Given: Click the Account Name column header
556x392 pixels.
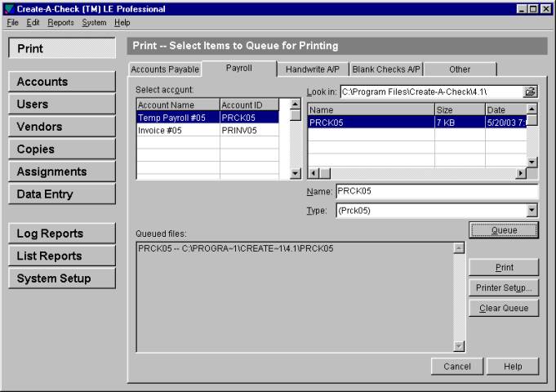Looking at the screenshot, I should (178, 105).
